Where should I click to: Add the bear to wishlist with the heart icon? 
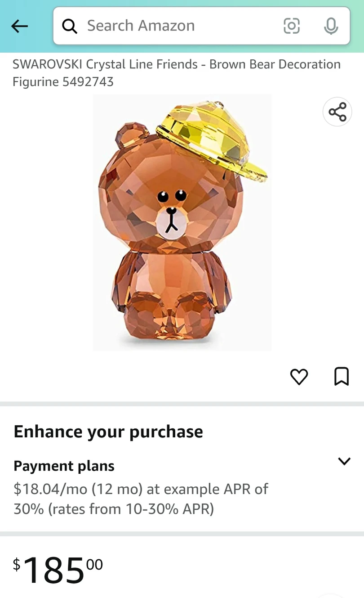tap(299, 377)
